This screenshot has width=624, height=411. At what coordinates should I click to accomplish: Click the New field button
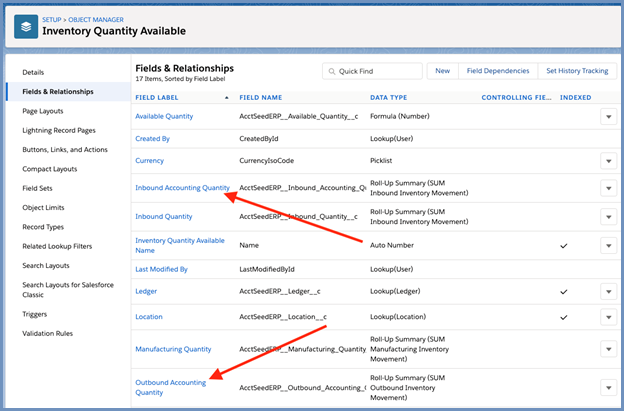pos(443,71)
